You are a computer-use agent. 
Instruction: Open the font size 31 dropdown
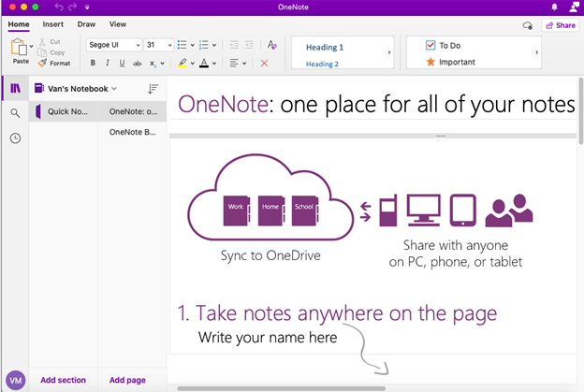[169, 45]
